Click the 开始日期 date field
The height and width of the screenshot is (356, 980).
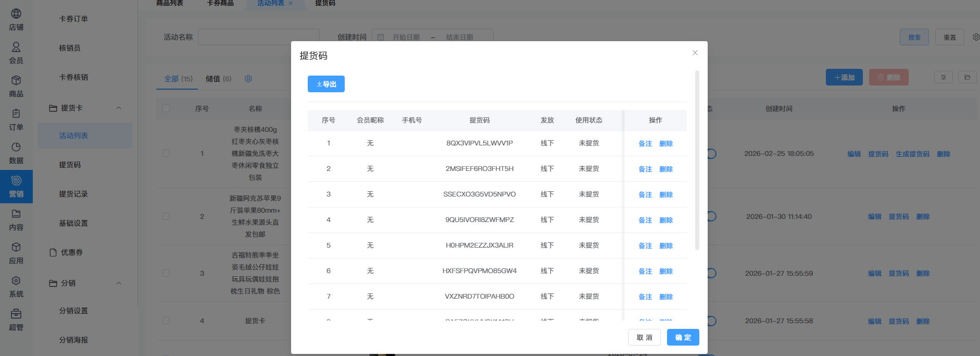click(x=406, y=38)
